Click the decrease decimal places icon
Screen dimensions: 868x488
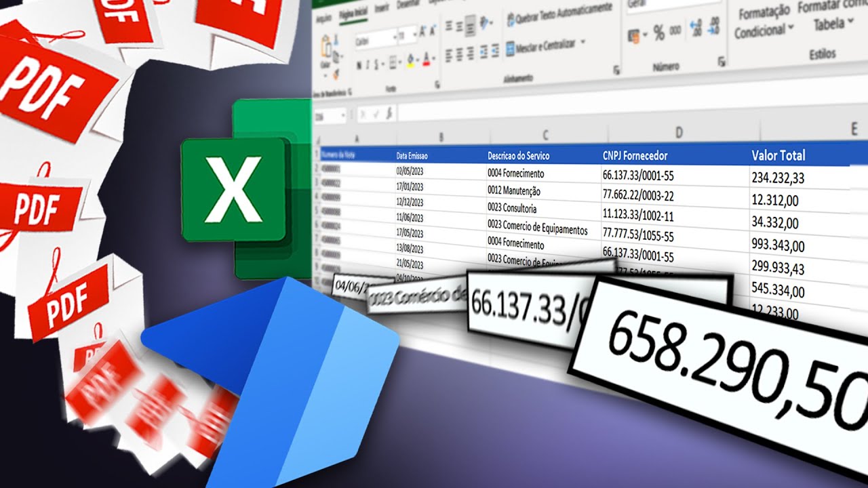click(713, 27)
